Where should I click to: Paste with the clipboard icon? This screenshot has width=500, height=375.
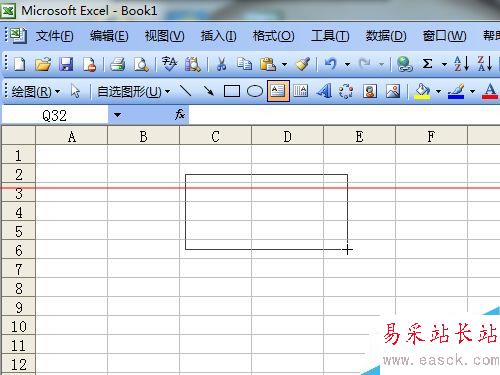(x=268, y=64)
